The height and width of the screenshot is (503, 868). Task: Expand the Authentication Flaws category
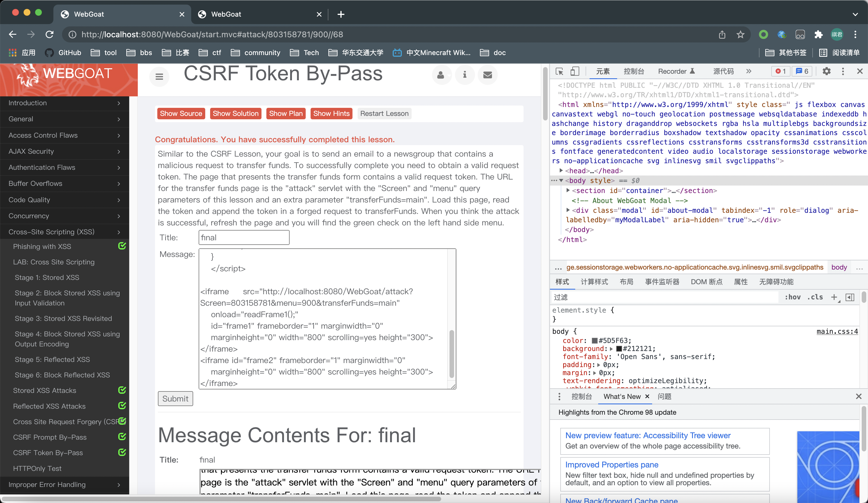pyautogui.click(x=64, y=167)
